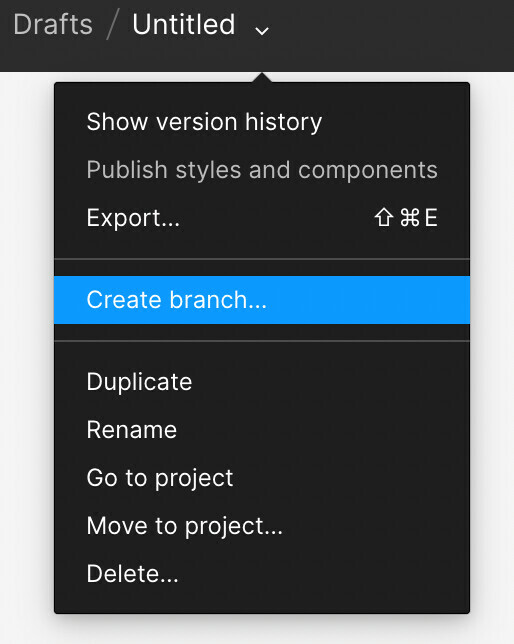Click the shift arrow icon in Export row

[x=384, y=217]
